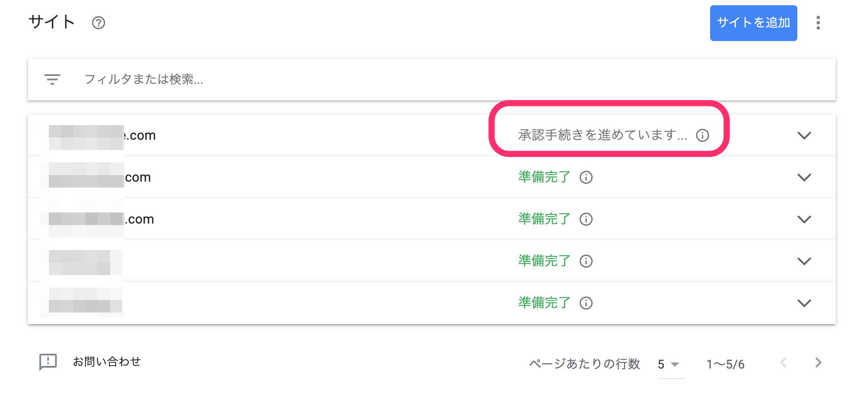
Task: Click the info icon on the third site row
Action: [x=587, y=219]
